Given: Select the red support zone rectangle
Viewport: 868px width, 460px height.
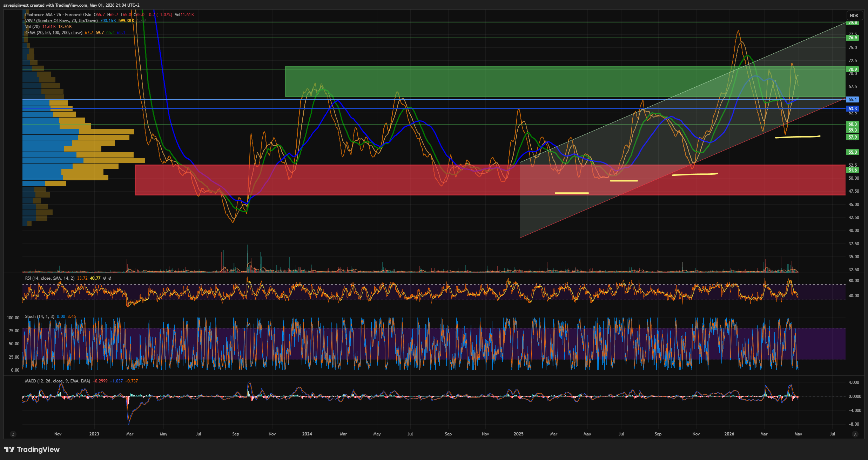Looking at the screenshot, I should 490,180.
